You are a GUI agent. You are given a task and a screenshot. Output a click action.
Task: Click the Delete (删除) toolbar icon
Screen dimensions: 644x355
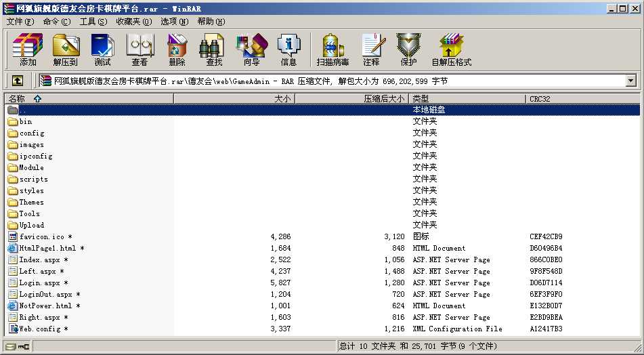point(177,45)
